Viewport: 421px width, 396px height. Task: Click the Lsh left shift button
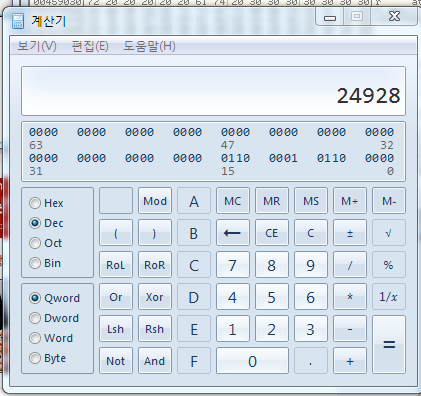[116, 329]
